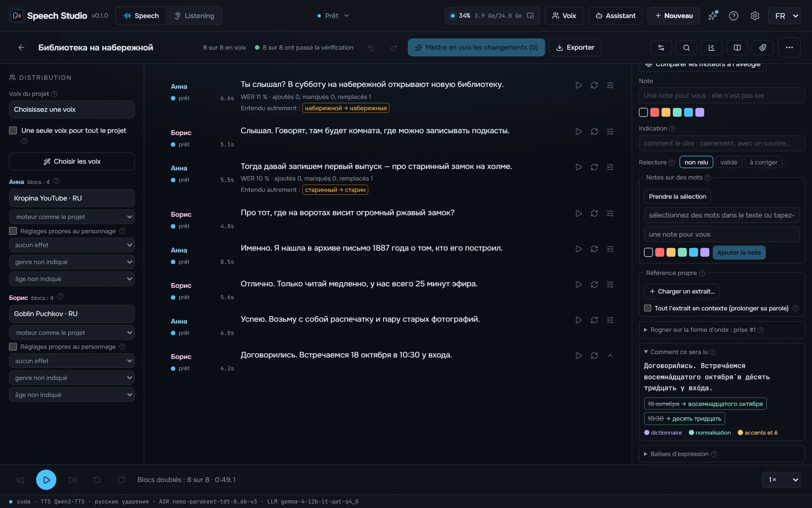
Task: Click the undo icon in project header
Action: coord(371,48)
